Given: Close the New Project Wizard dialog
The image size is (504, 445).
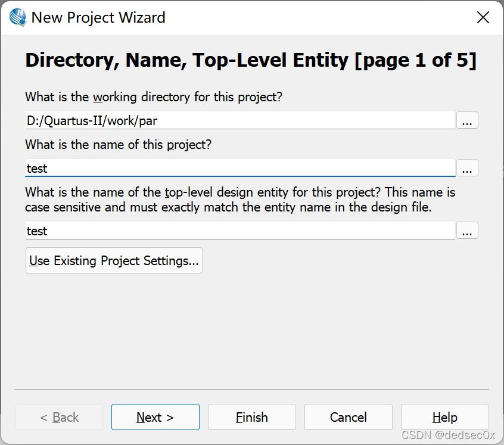Looking at the screenshot, I should (x=483, y=17).
